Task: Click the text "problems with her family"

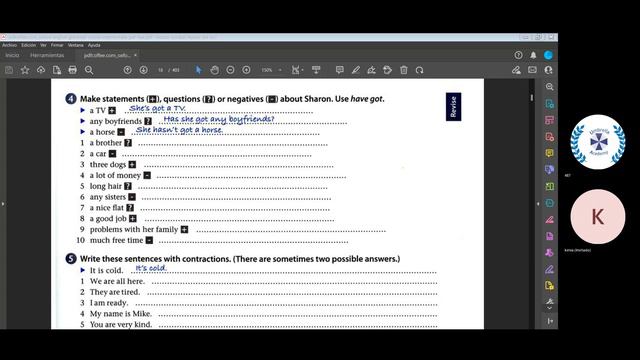Action: [x=134, y=229]
